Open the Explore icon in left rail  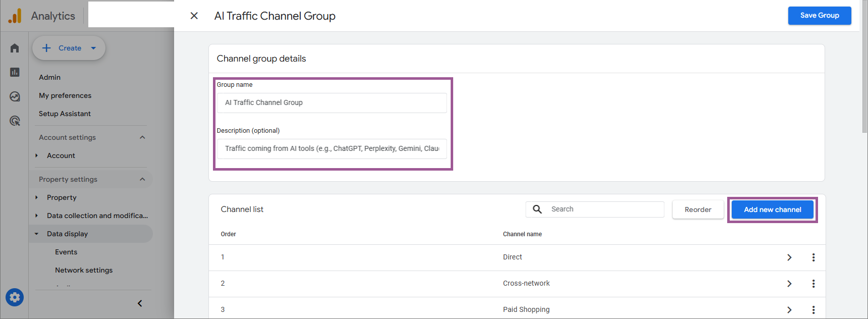coord(15,96)
